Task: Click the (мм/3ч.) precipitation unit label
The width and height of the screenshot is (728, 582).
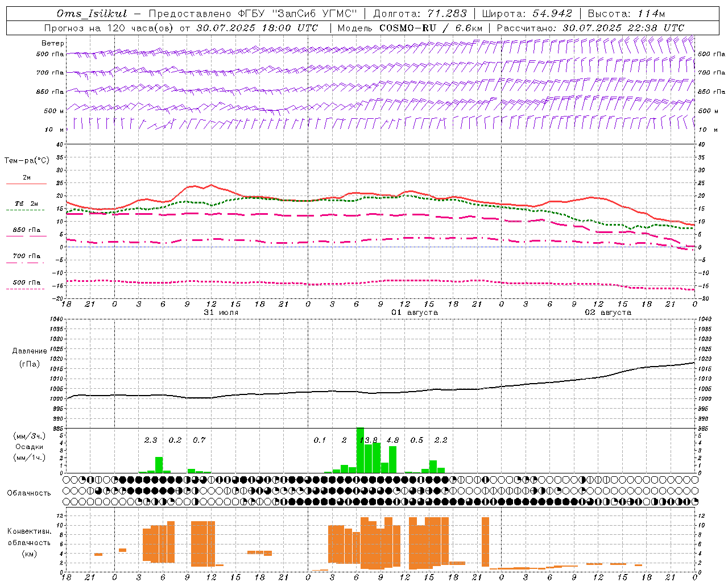Action: click(30, 436)
